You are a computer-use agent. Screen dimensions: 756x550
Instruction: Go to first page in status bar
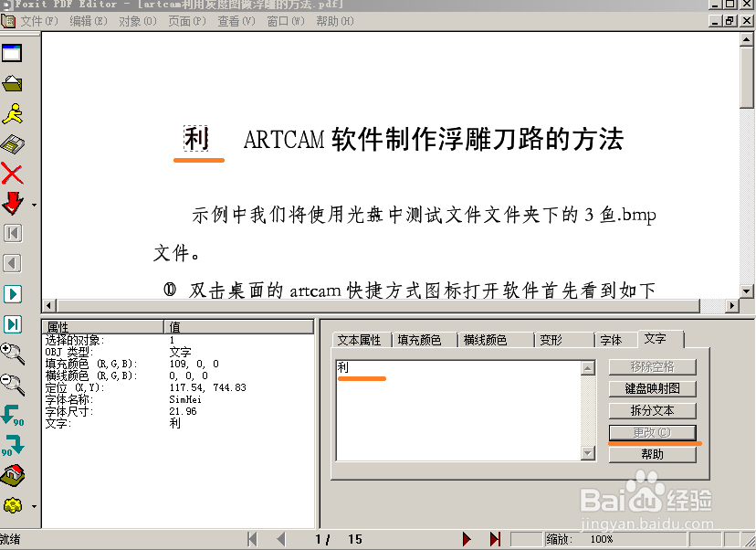click(x=252, y=539)
